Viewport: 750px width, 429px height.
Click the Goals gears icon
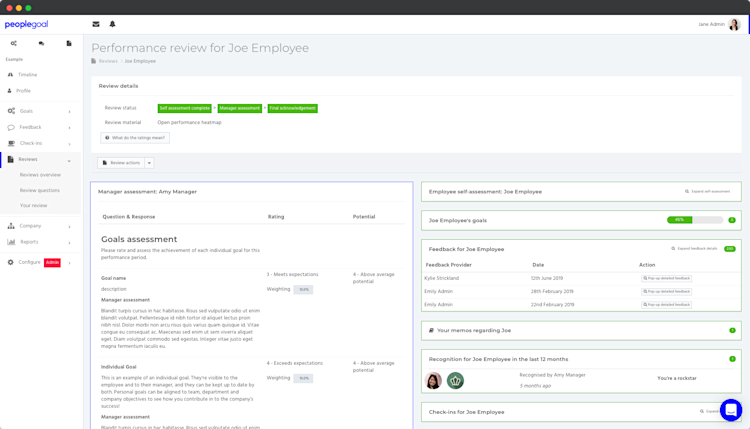pos(11,111)
